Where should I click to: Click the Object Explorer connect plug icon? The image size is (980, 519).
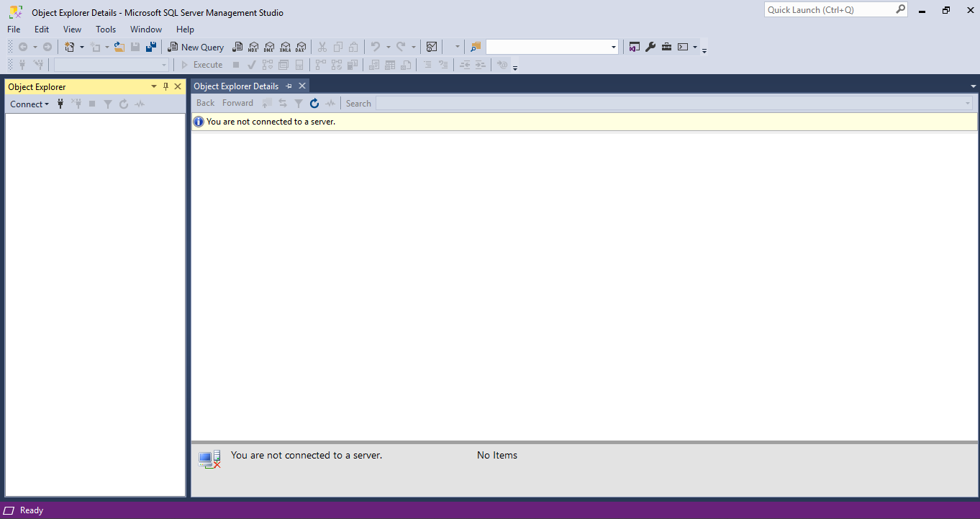60,104
